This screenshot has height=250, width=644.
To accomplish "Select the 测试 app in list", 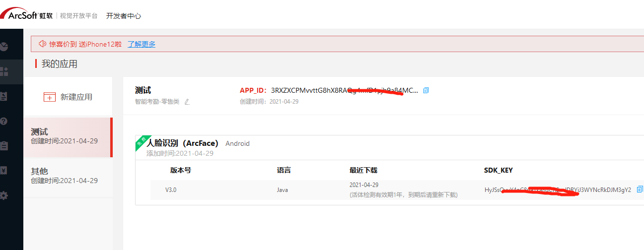I will point(68,137).
